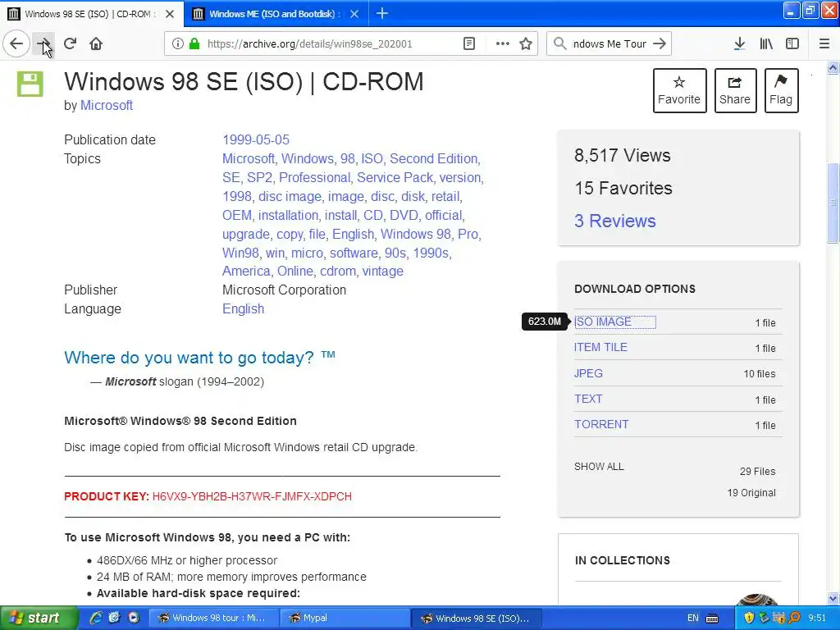Open the Microsoft creator link
Screen dimensions: 840x630
tap(106, 106)
